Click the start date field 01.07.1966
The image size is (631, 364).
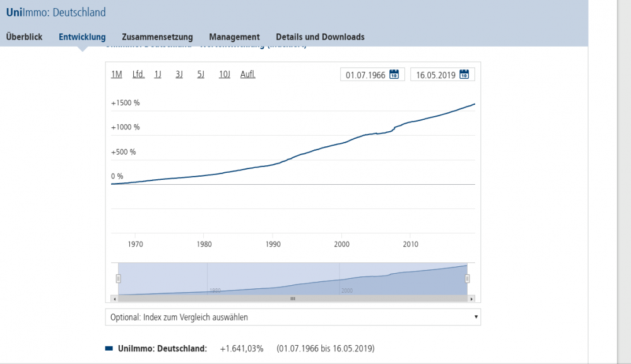click(x=365, y=75)
